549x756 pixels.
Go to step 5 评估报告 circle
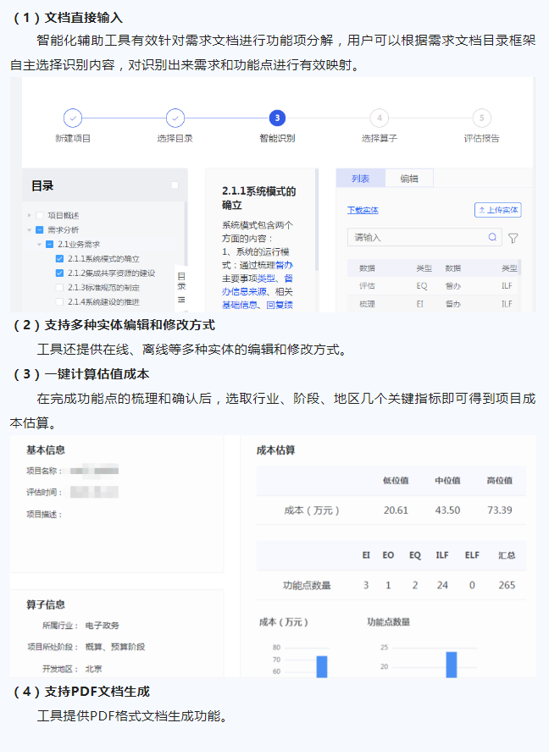click(x=481, y=119)
